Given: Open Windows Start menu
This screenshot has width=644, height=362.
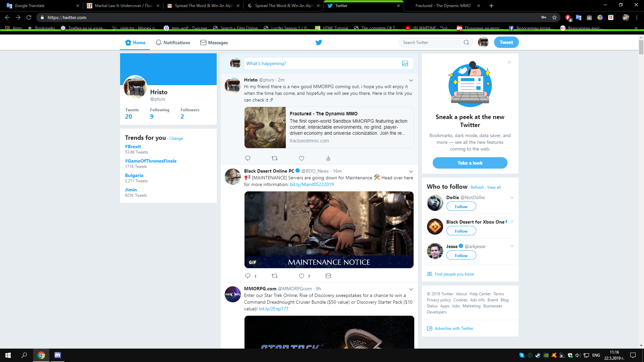Looking at the screenshot, I should (8, 355).
